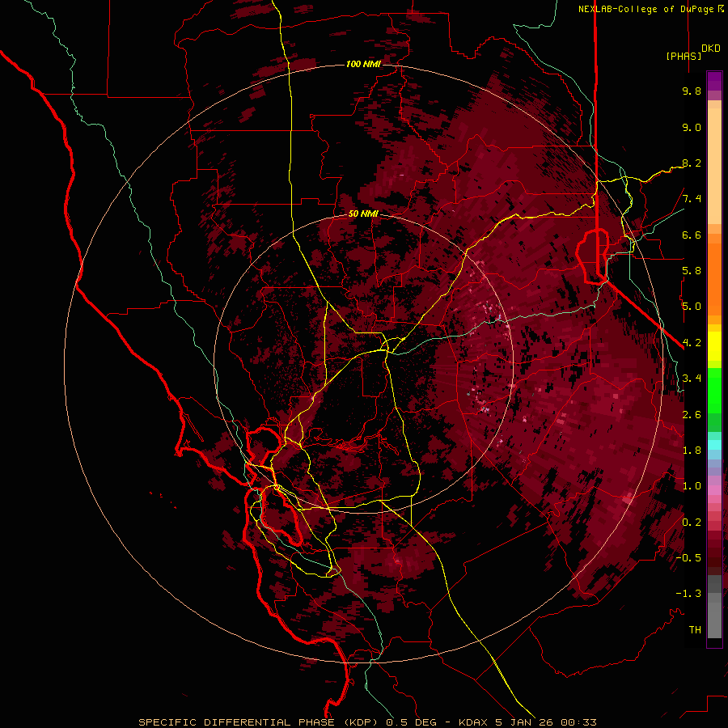Select the 2.6 scale value
728x728 pixels.
(x=692, y=415)
